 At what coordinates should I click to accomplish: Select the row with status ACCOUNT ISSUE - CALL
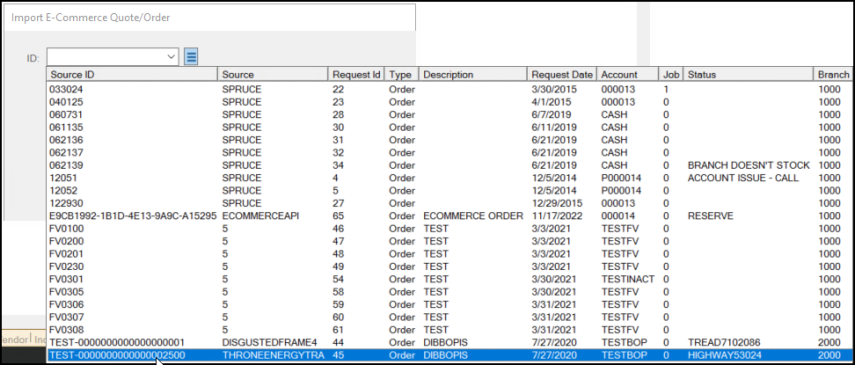449,178
